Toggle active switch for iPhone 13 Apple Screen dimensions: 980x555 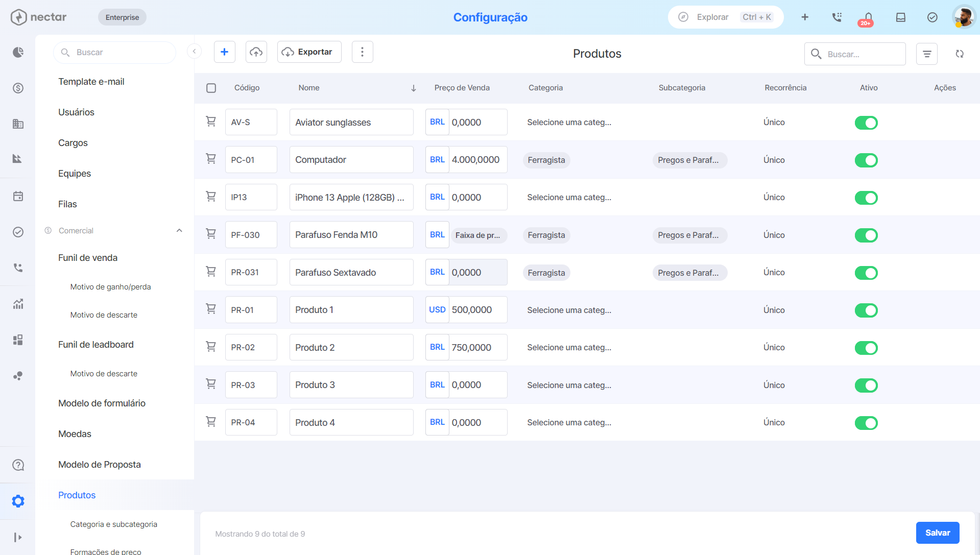866,198
